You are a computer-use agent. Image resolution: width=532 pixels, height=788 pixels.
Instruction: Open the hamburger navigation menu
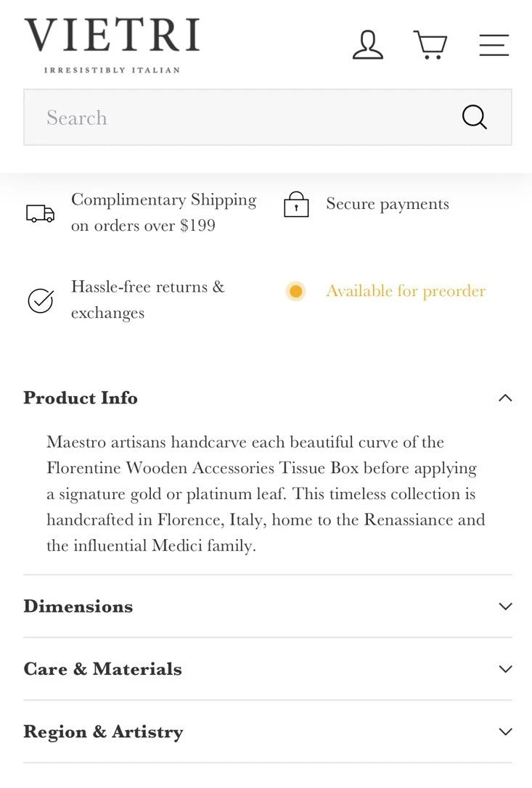click(494, 44)
